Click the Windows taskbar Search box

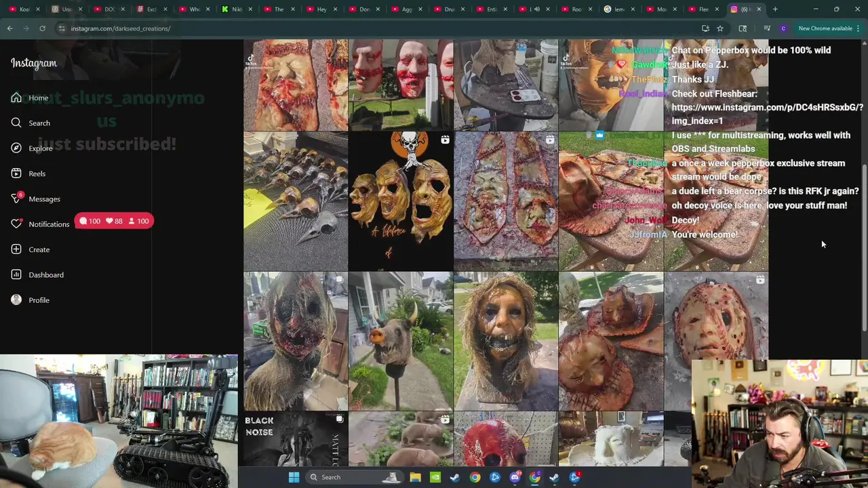tap(354, 477)
